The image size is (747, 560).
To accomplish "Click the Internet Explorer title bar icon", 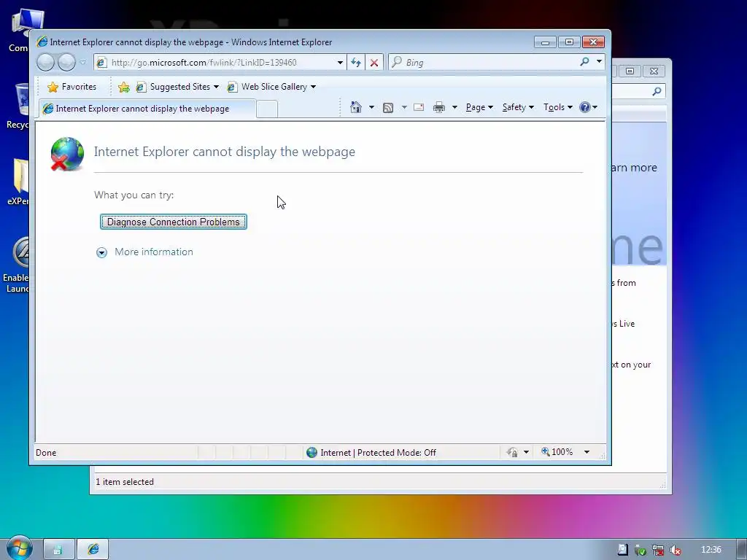I will 42,42.
